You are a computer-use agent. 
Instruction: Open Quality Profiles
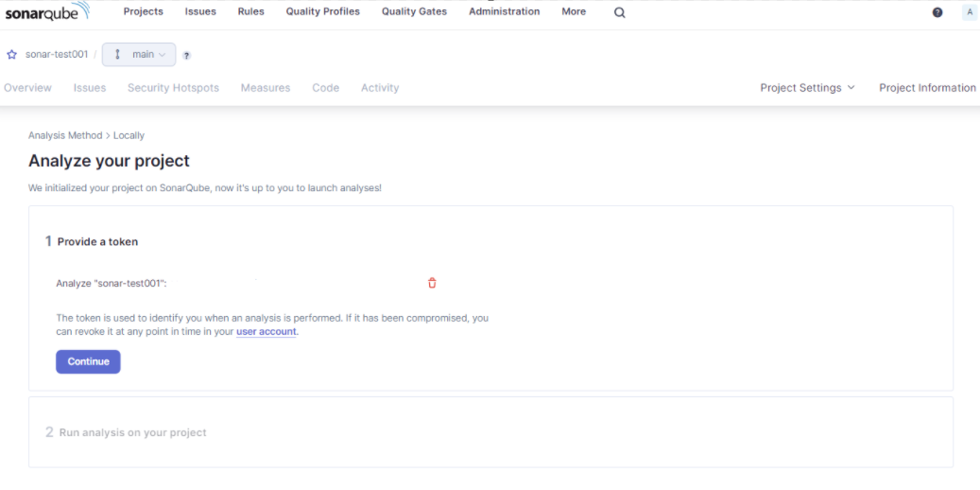coord(323,12)
